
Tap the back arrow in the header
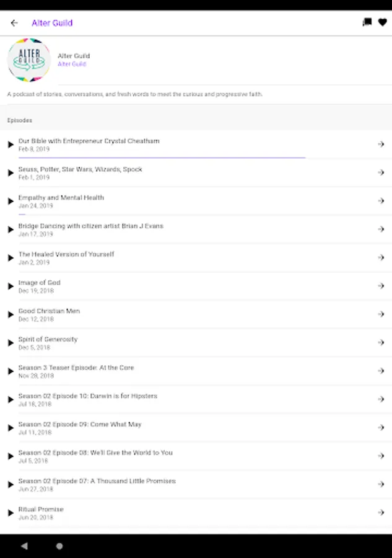pyautogui.click(x=14, y=23)
